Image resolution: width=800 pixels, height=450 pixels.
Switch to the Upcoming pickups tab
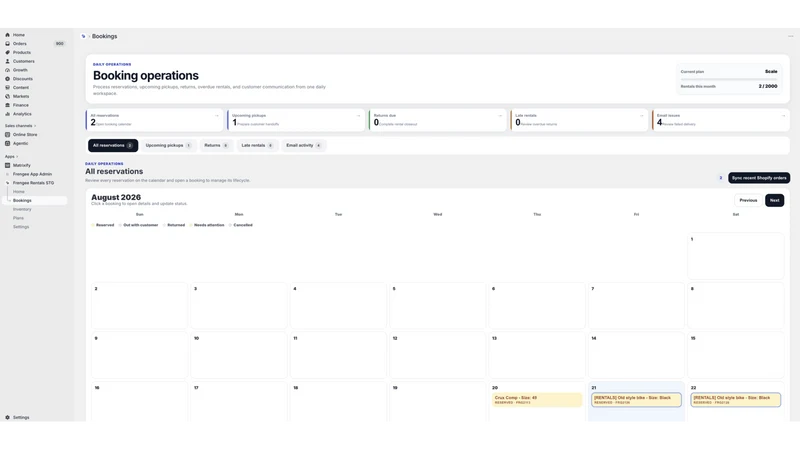(168, 145)
